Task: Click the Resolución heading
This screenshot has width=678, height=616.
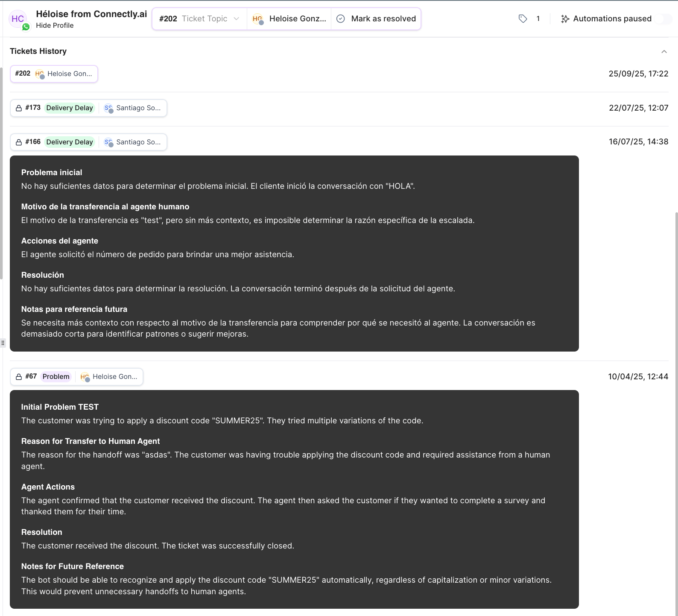Action: [x=43, y=275]
